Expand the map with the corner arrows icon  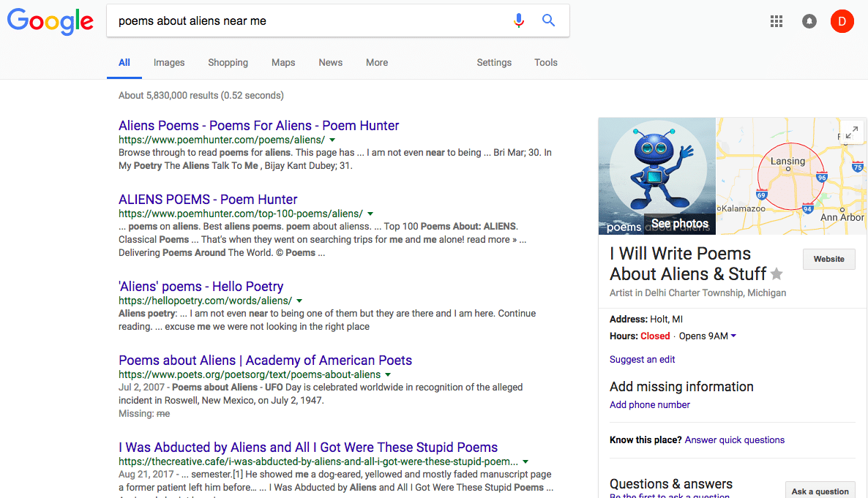click(852, 132)
